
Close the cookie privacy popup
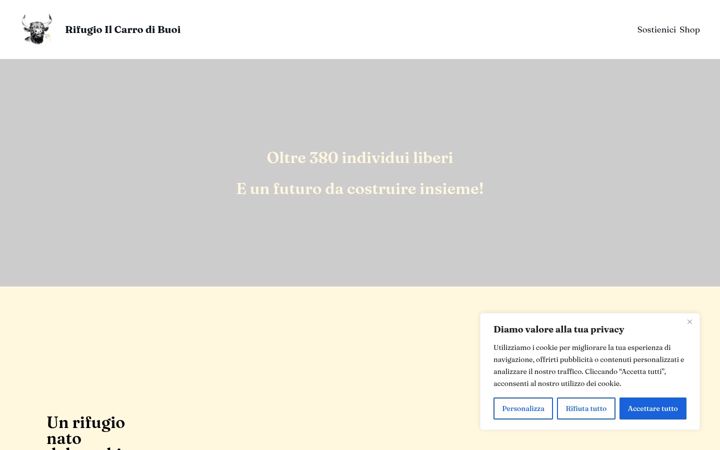coord(689,322)
